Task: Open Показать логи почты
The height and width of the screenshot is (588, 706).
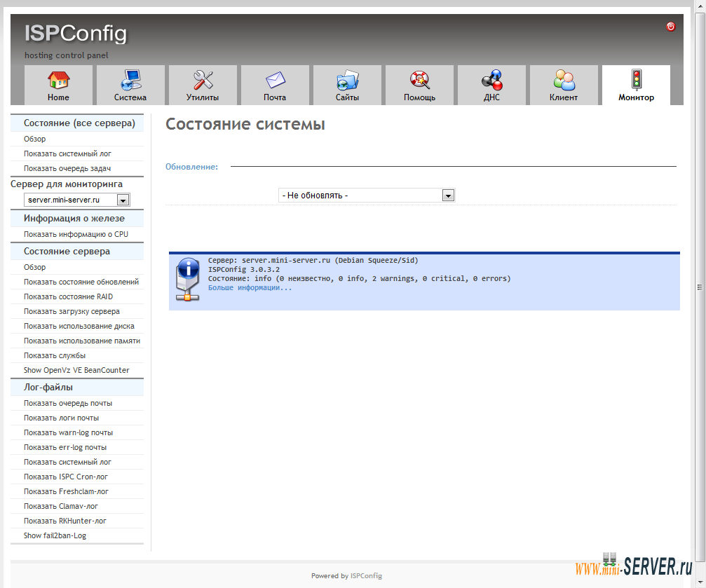Action: coord(61,418)
